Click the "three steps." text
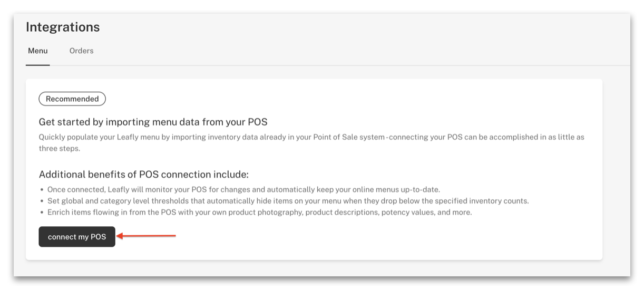 60,148
